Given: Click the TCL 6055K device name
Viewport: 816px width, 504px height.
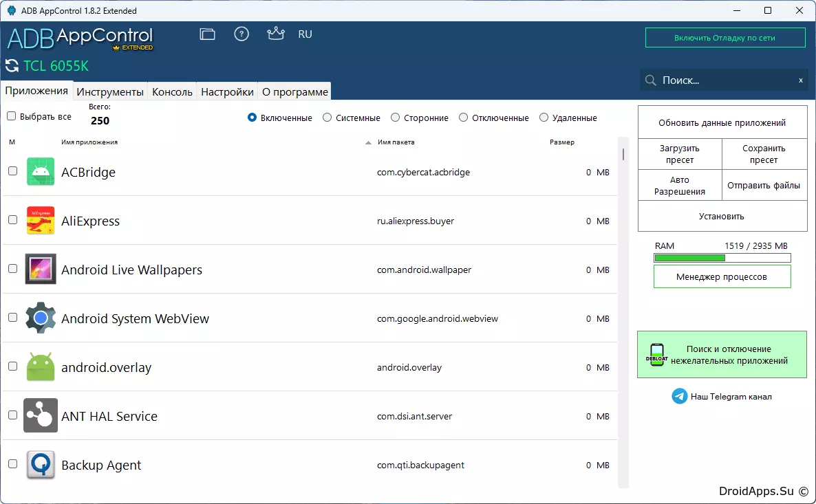Looking at the screenshot, I should click(56, 66).
